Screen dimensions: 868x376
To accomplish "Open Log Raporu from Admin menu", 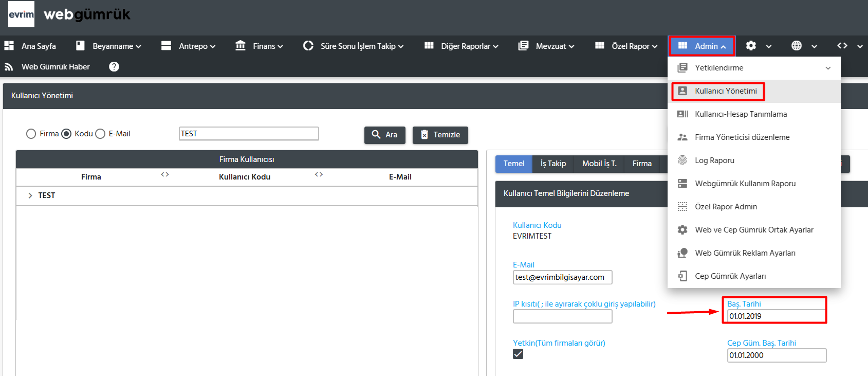I will (x=714, y=160).
